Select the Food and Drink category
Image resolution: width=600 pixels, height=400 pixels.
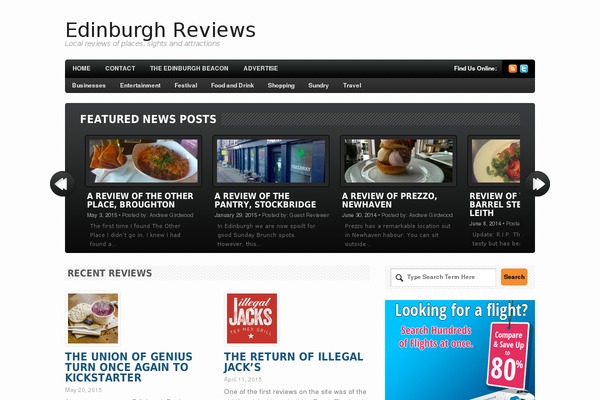coord(232,85)
